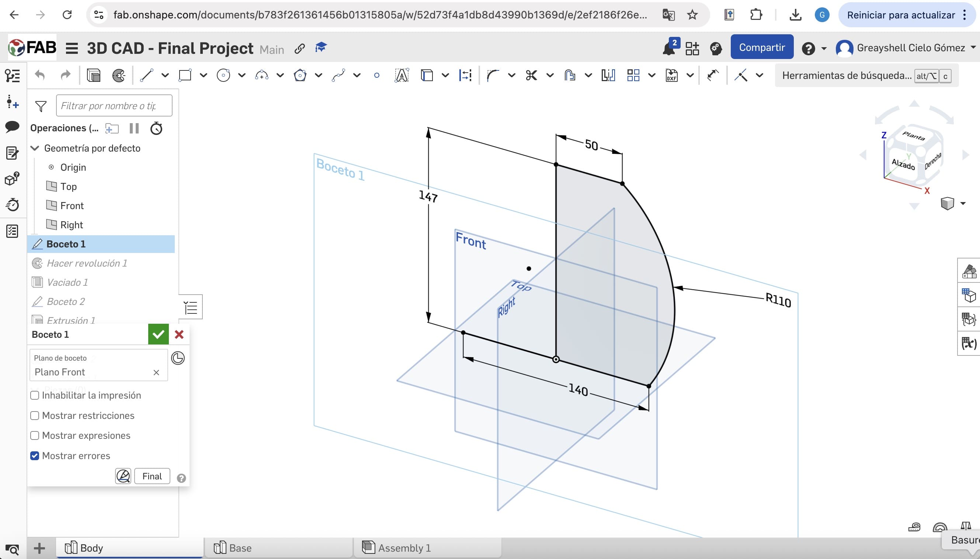Enable Mostrar restricciones checkbox

coord(35,416)
